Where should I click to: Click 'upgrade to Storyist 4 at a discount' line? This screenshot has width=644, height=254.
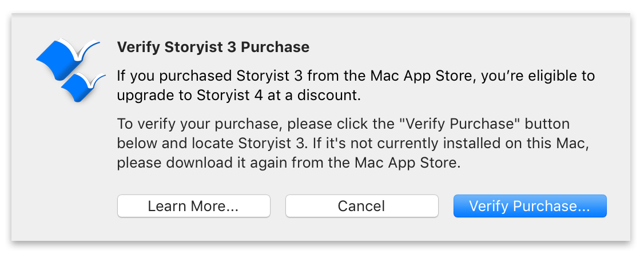(x=238, y=96)
